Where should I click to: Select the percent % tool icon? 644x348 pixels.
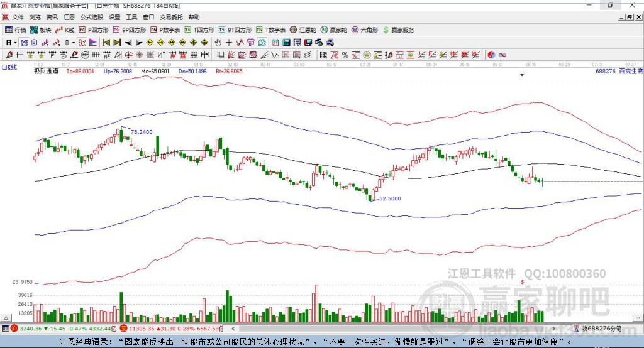click(345, 55)
